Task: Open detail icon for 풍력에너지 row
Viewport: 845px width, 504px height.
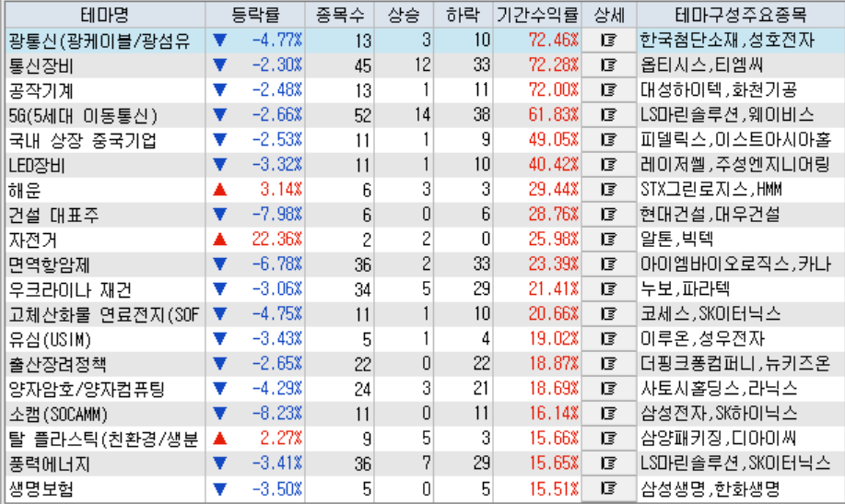Action: [609, 463]
